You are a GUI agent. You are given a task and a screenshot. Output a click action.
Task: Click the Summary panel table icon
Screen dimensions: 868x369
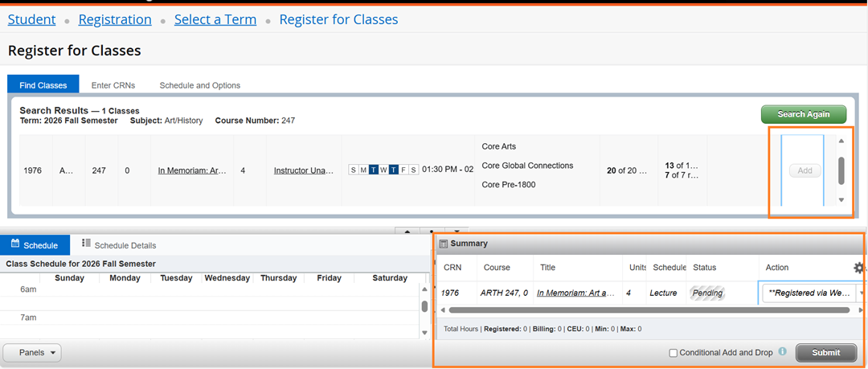tap(443, 244)
